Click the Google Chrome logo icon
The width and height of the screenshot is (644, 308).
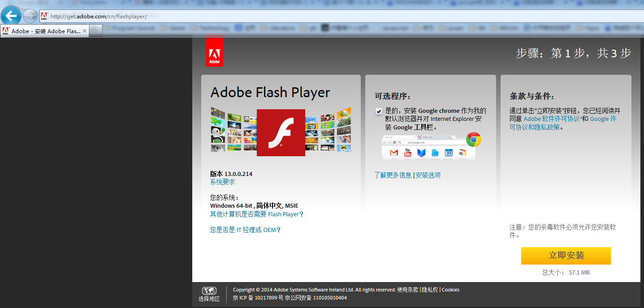point(473,140)
